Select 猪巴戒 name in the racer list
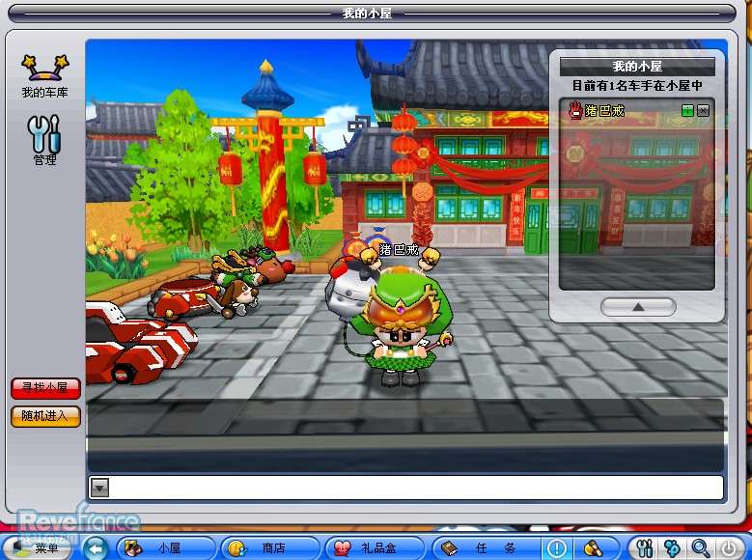The width and height of the screenshot is (752, 560). click(x=604, y=111)
